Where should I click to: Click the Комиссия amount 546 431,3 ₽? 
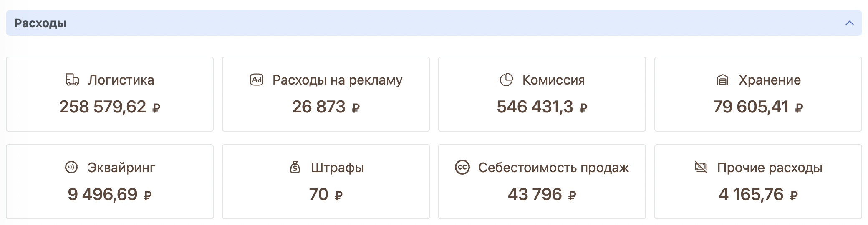[542, 107]
